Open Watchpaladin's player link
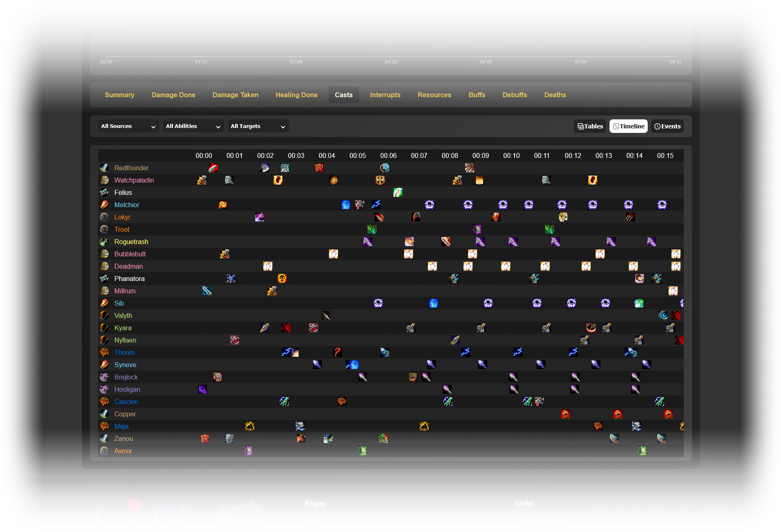 [x=134, y=180]
